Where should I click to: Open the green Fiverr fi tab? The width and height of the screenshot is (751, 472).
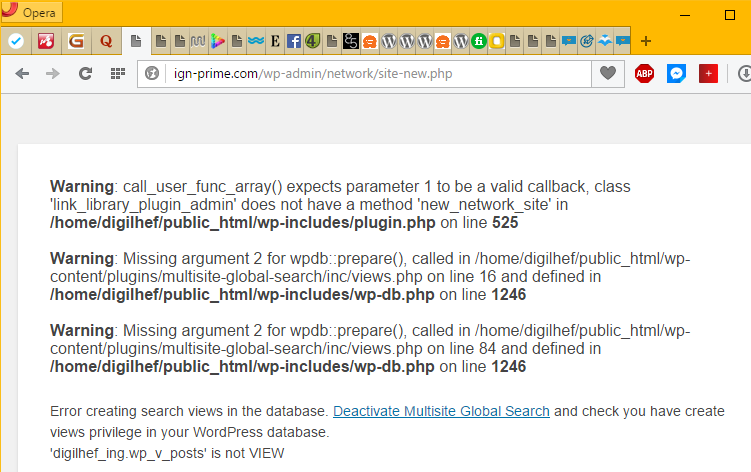(x=478, y=41)
